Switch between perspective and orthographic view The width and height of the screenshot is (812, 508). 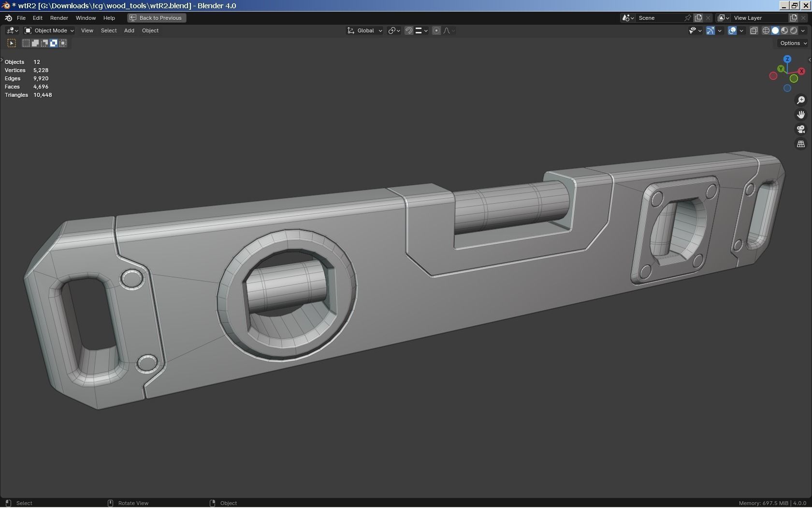(x=801, y=144)
